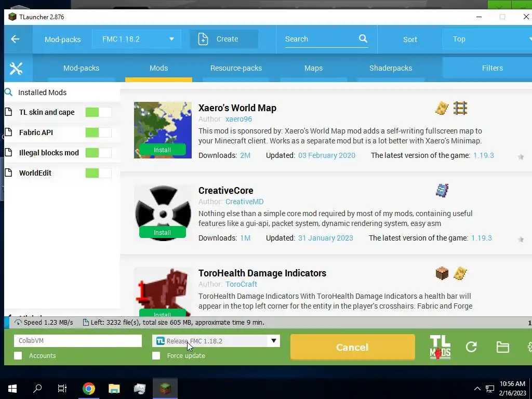Toggle the TL skin and cape mod switch
532x399 pixels.
click(x=98, y=112)
